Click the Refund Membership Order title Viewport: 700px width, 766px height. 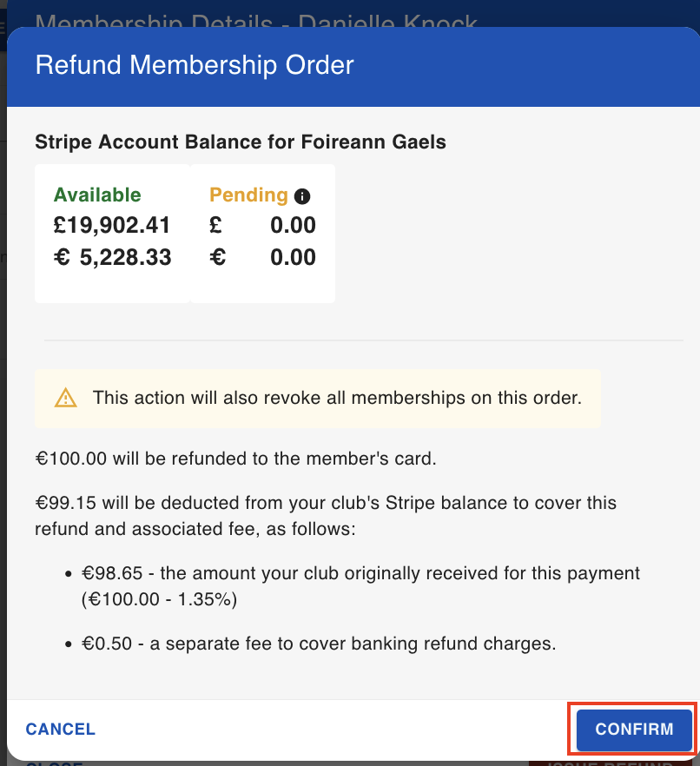pyautogui.click(x=195, y=65)
